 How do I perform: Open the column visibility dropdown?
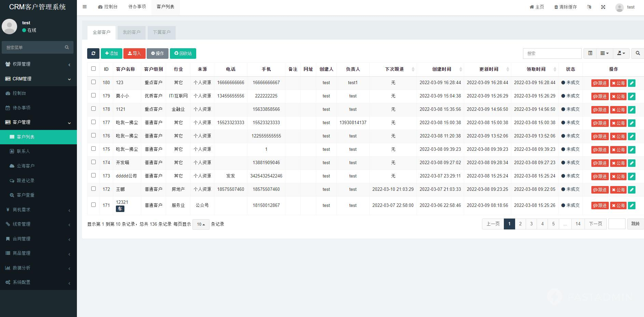point(604,53)
